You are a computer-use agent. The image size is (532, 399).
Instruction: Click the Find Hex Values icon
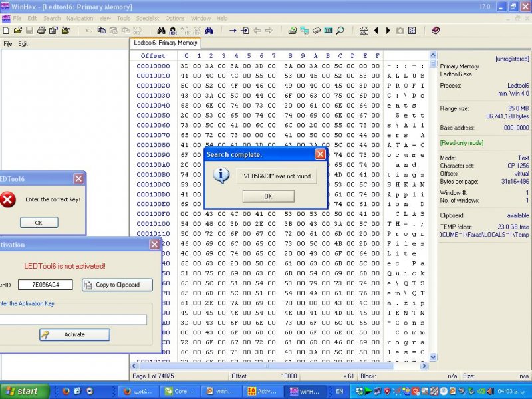(x=173, y=31)
